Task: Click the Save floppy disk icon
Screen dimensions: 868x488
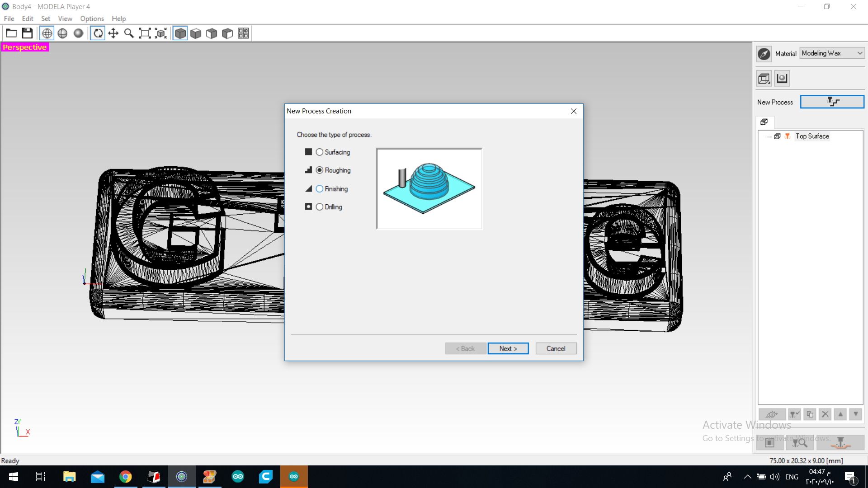Action: pos(27,33)
